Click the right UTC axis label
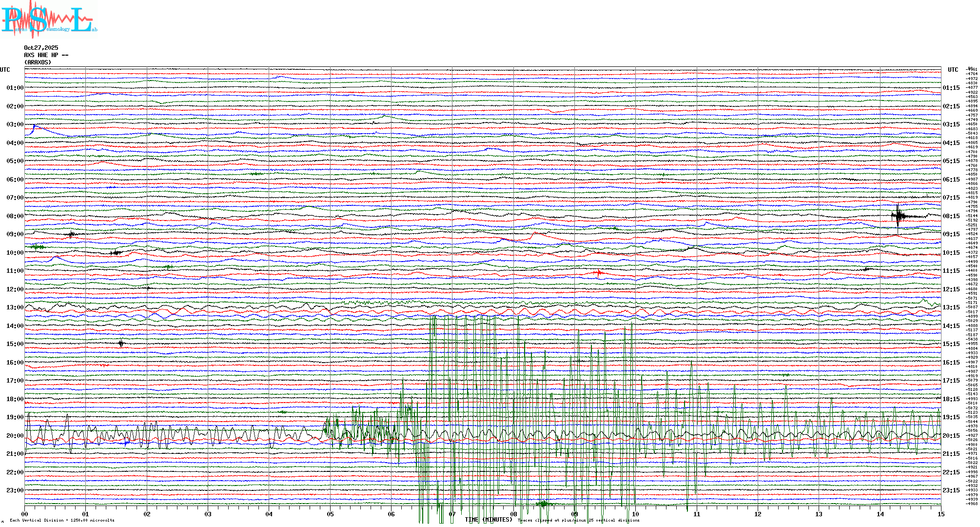The height and width of the screenshot is (527, 980). (x=953, y=70)
